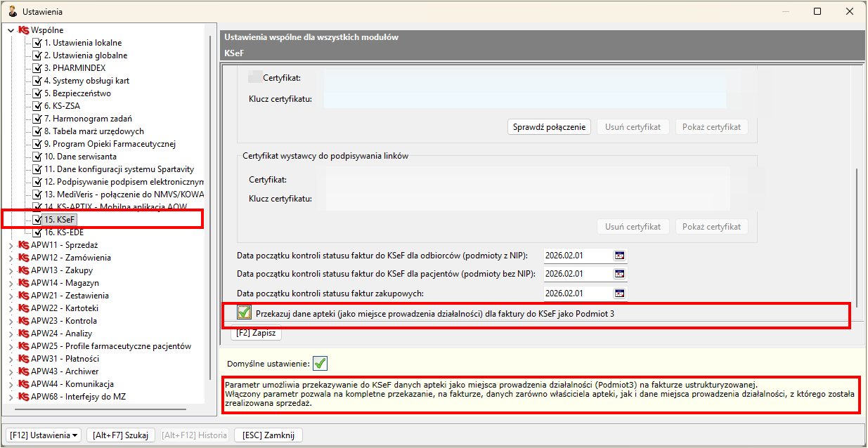Expand the APW21 - Zestawienia node
868x448 pixels.
pyautogui.click(x=11, y=296)
